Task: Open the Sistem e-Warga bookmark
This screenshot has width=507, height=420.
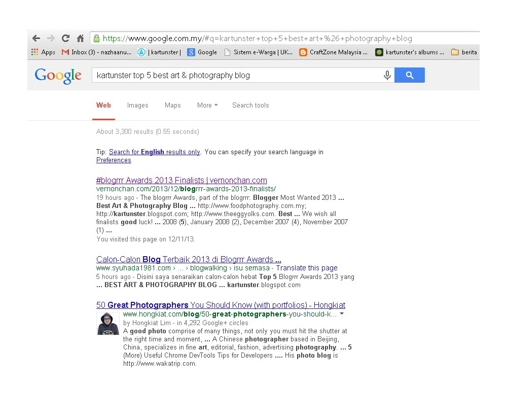Action: pos(259,52)
